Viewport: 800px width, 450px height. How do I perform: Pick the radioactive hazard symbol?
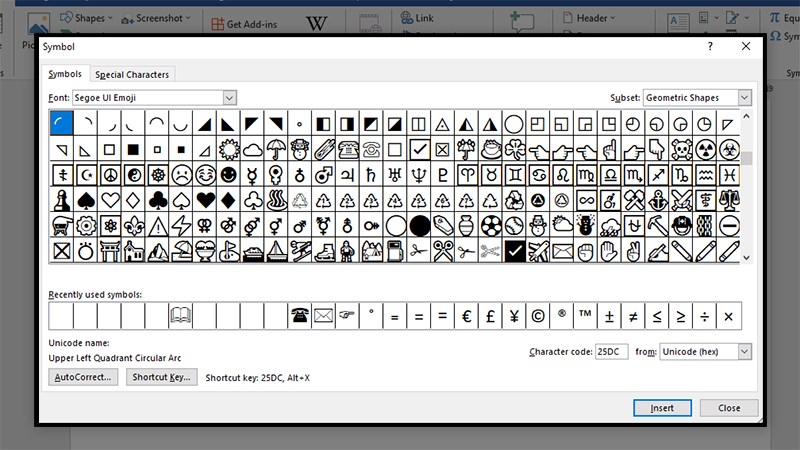tap(705, 149)
